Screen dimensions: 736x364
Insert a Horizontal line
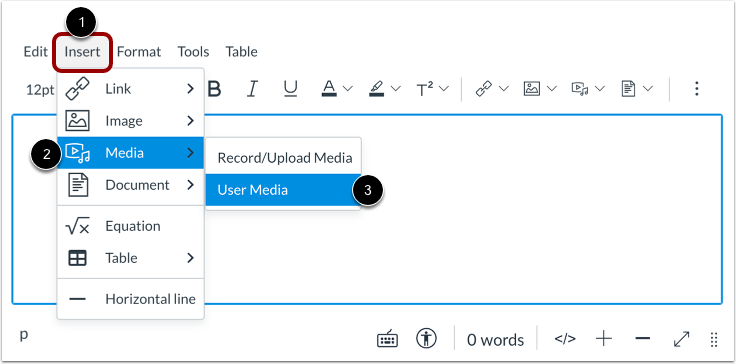130,299
